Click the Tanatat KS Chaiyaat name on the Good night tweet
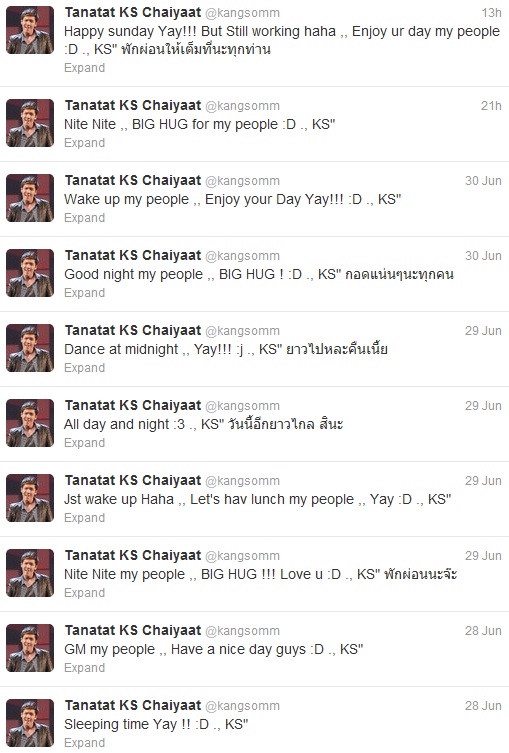The height and width of the screenshot is (753, 509). 133,255
